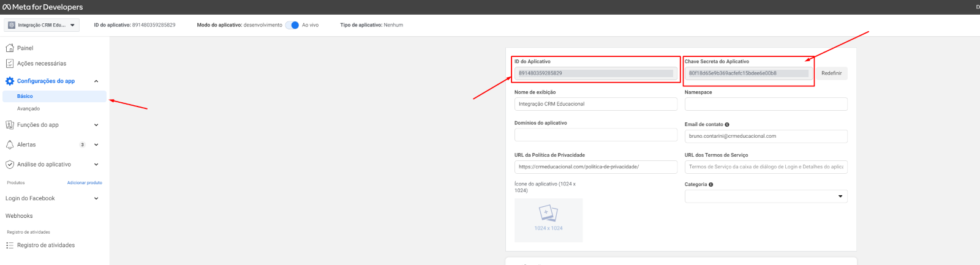Image resolution: width=980 pixels, height=265 pixels.
Task: Open the Categoria dropdown
Action: [x=766, y=196]
